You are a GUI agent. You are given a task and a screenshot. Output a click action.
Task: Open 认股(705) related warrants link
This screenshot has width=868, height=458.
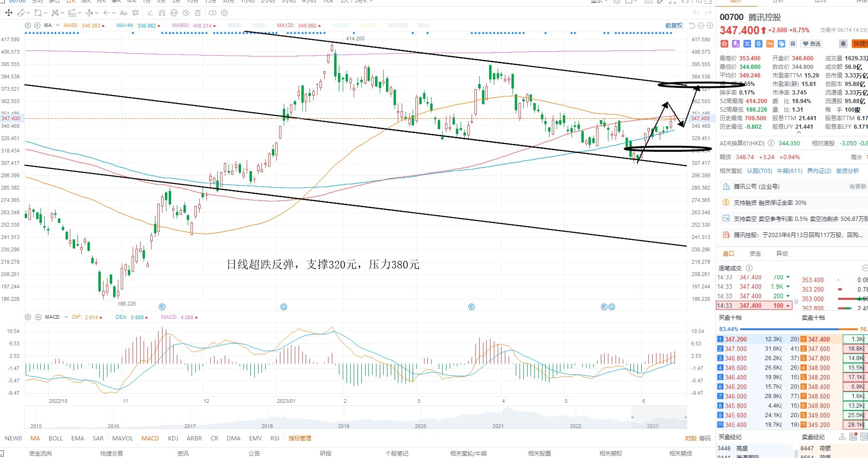tap(760, 171)
